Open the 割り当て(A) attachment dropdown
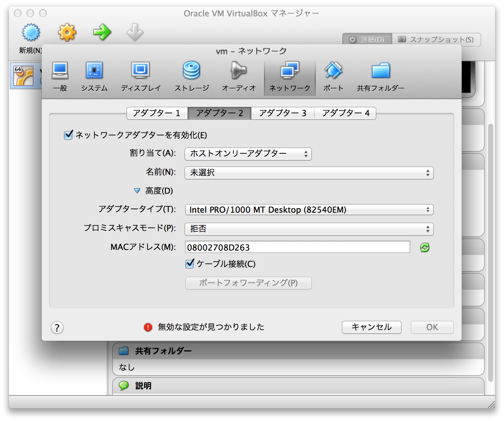 tap(248, 154)
